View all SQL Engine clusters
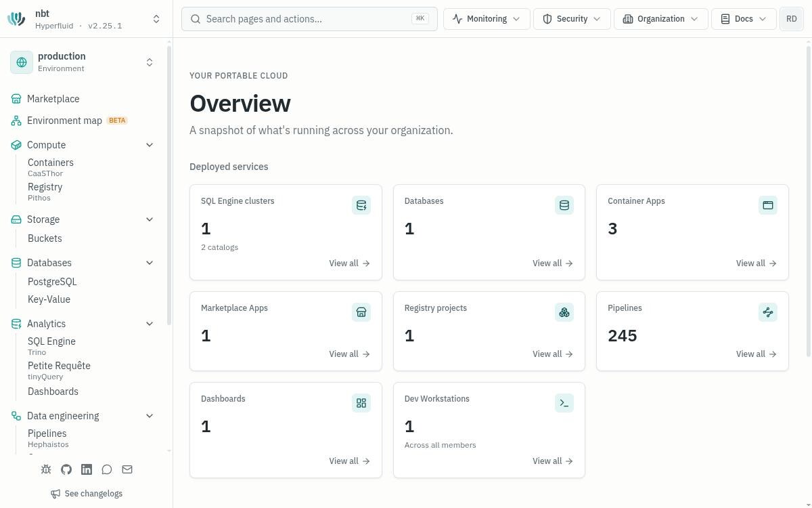 pos(350,263)
